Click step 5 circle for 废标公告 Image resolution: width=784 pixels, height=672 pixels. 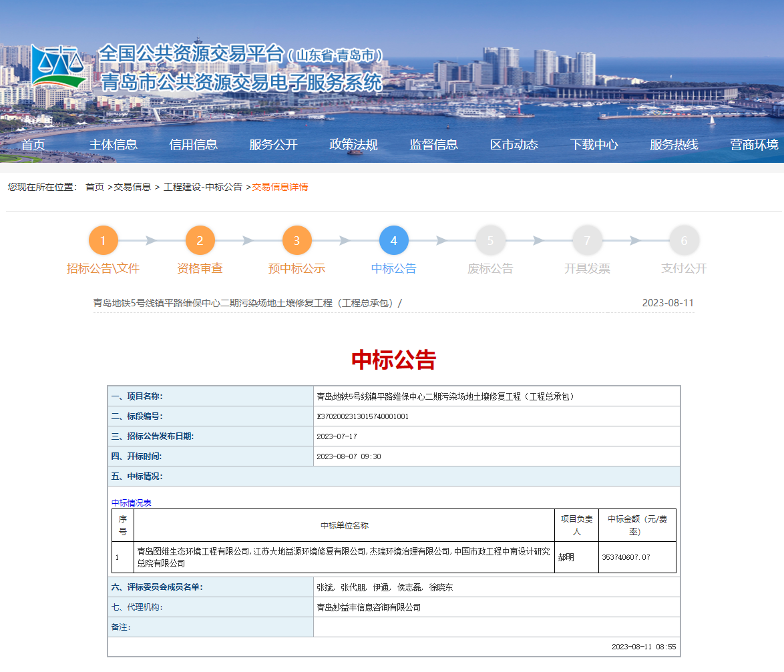(490, 241)
